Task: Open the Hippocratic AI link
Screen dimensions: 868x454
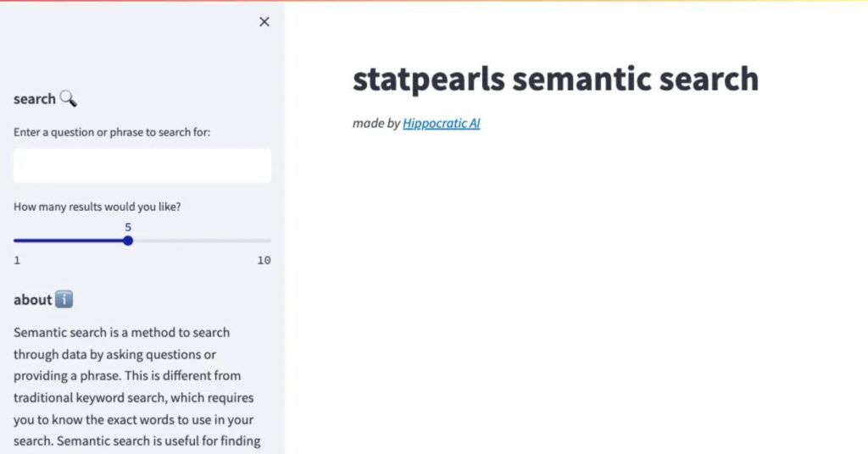Action: coord(441,124)
